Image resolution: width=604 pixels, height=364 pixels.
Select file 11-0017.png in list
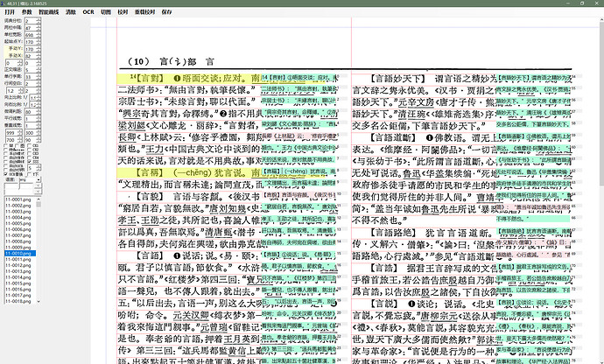18,295
